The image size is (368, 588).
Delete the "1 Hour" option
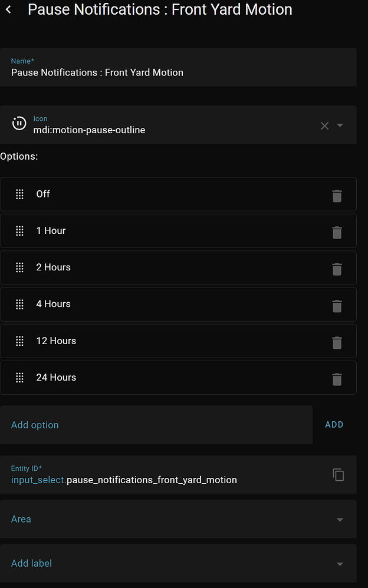tap(337, 233)
